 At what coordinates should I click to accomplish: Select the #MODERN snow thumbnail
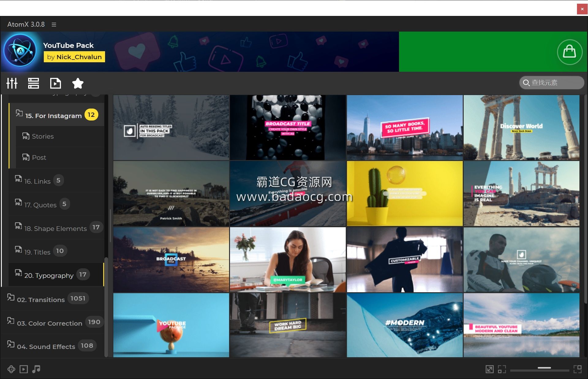(x=405, y=325)
